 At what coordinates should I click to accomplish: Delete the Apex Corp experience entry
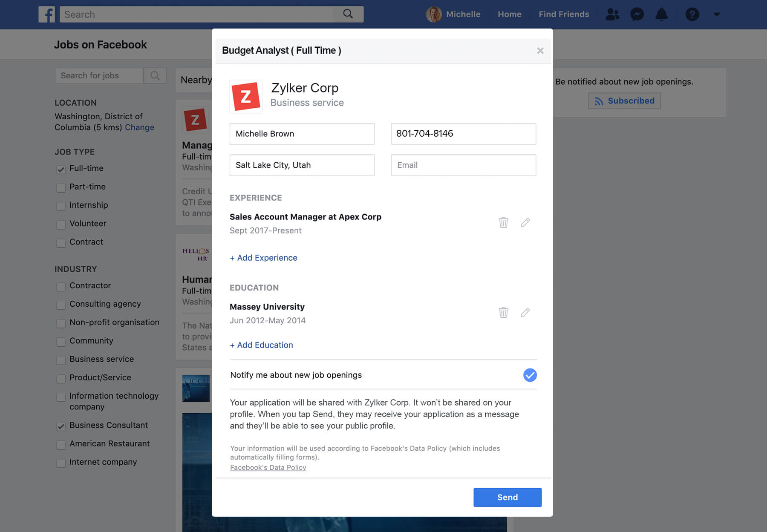(x=503, y=222)
